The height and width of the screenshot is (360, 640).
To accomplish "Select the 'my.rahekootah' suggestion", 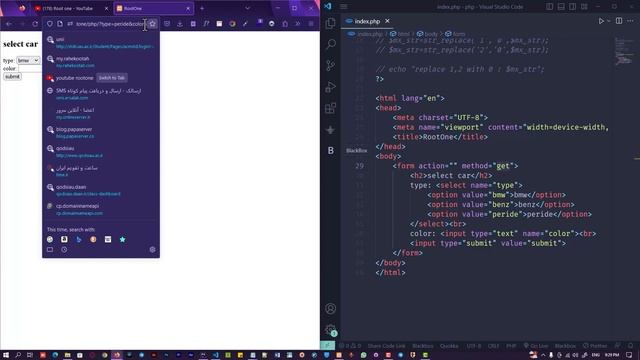I will click(101, 62).
